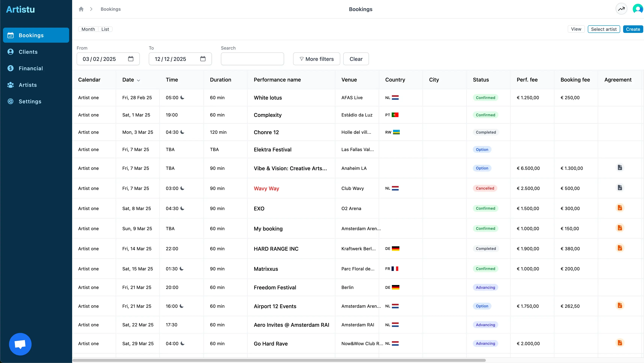
Task: Open the From date calendar picker icon
Action: click(x=131, y=59)
